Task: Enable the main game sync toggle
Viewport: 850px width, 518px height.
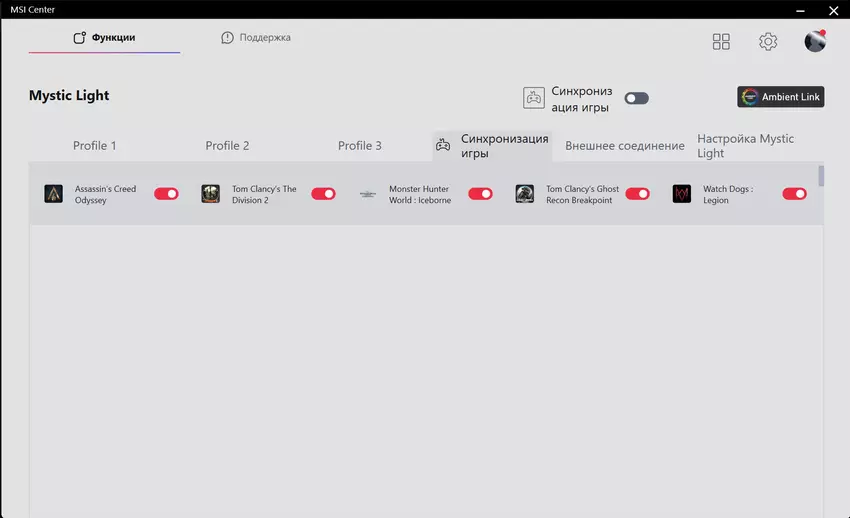Action: [x=636, y=98]
